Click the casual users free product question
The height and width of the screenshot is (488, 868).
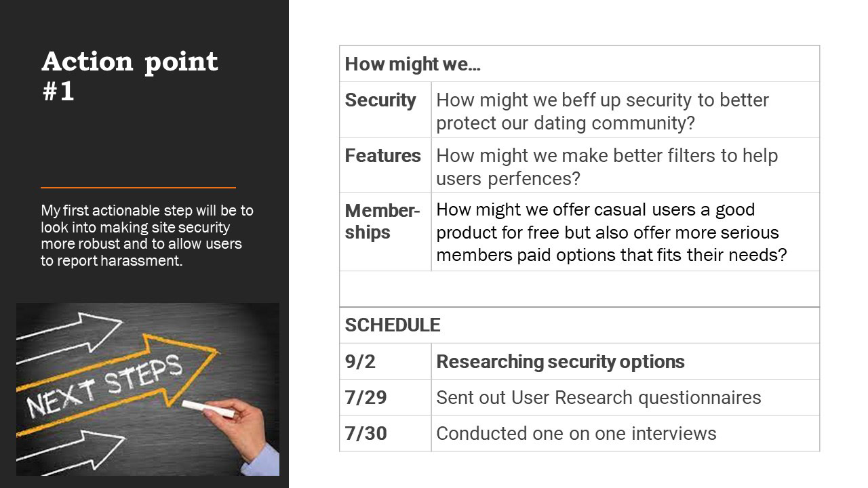pyautogui.click(x=611, y=232)
